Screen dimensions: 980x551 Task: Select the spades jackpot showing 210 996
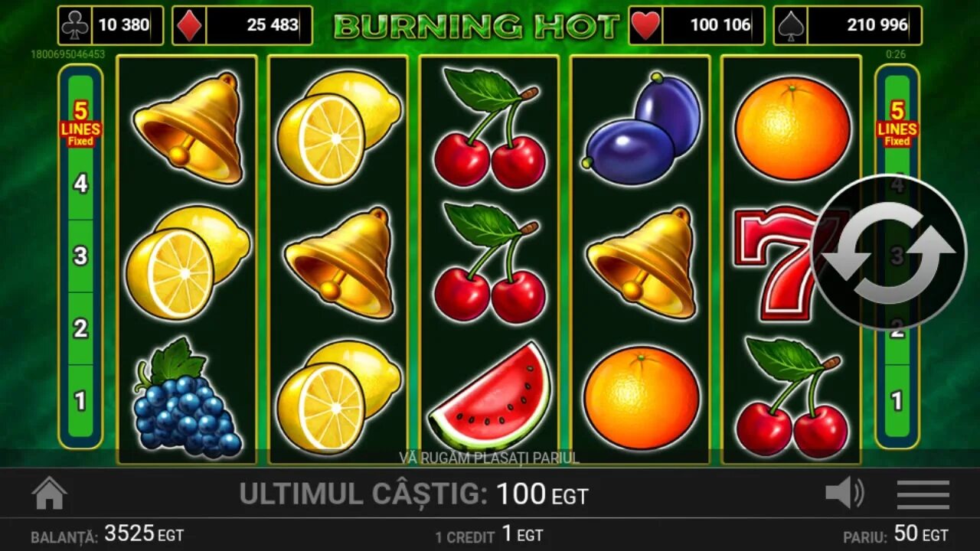pos(848,25)
